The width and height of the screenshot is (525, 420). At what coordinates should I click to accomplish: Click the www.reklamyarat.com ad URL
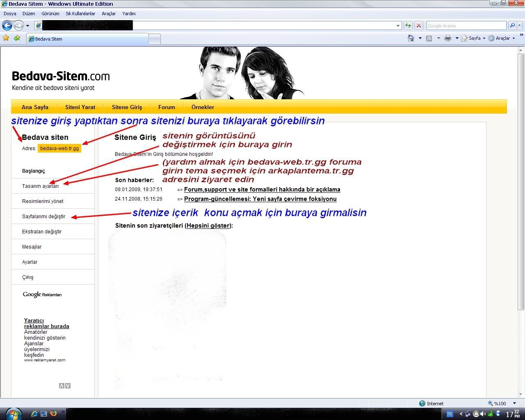45,360
